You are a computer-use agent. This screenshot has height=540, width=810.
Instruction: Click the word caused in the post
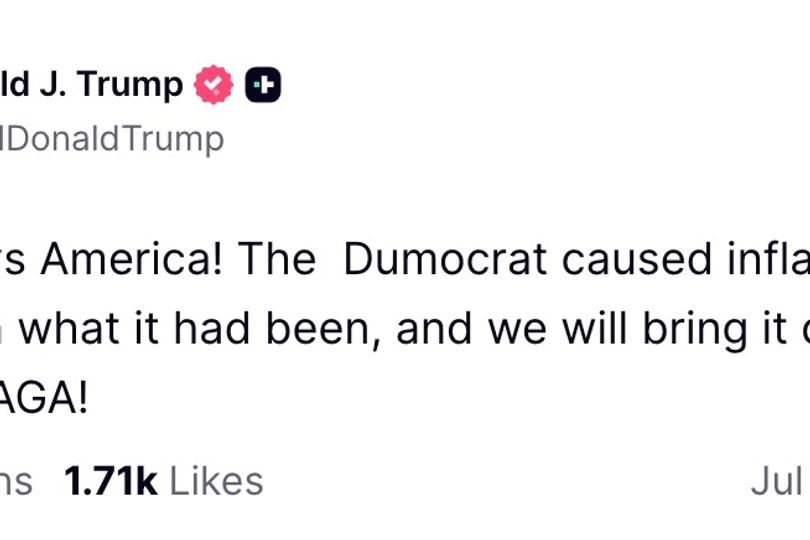click(637, 258)
